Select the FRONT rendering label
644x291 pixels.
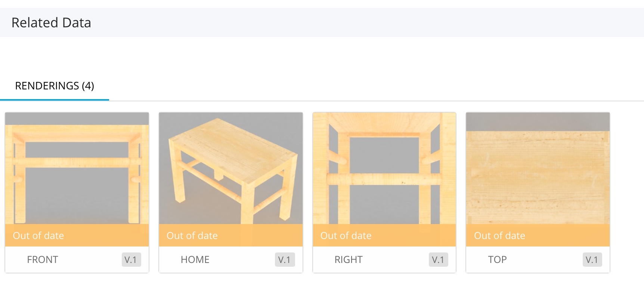pos(43,259)
